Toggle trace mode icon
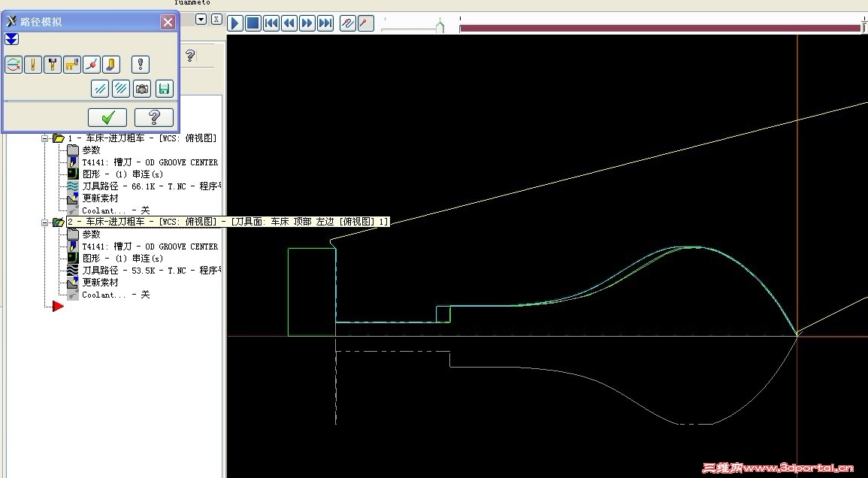868x478 pixels. (x=348, y=23)
